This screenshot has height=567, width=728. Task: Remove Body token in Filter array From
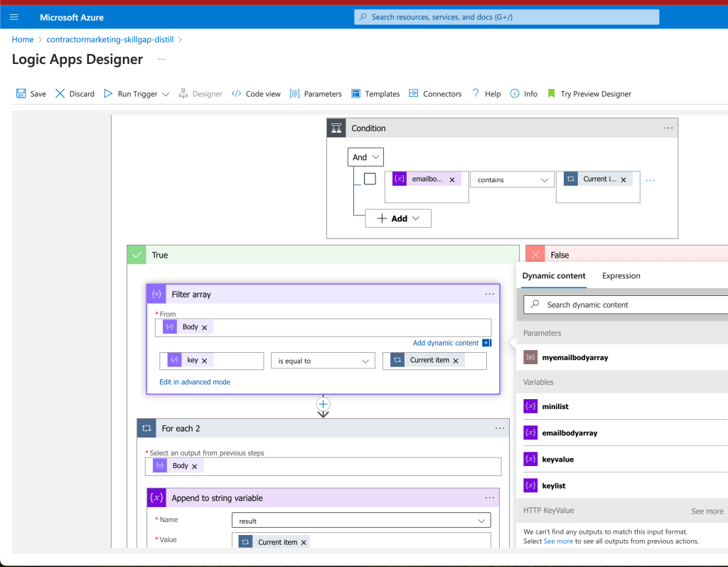[204, 327]
